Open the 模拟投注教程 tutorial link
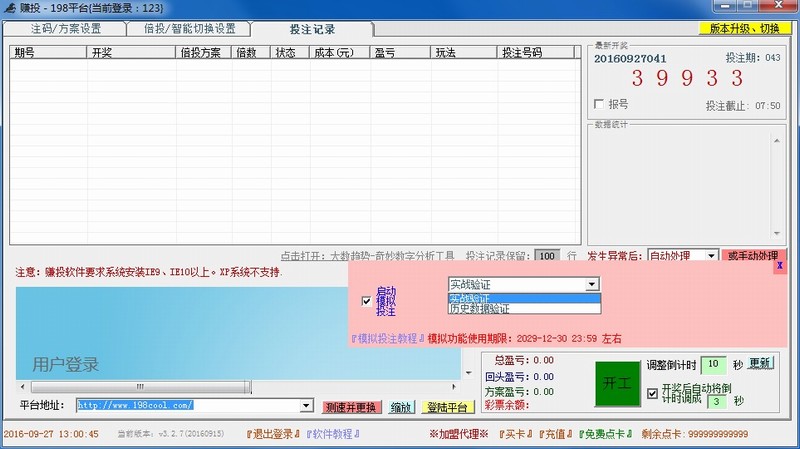This screenshot has width=800, height=449. click(387, 340)
